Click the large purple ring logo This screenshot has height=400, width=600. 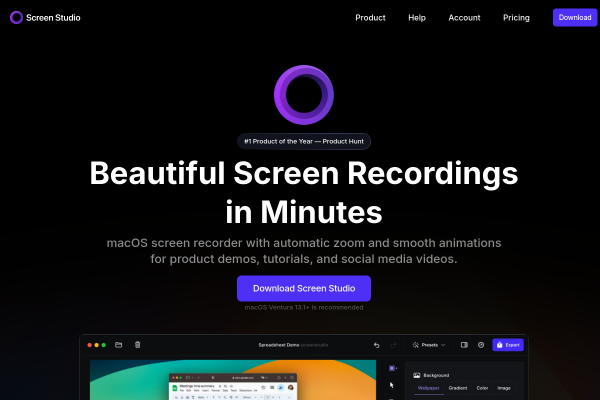point(304,95)
